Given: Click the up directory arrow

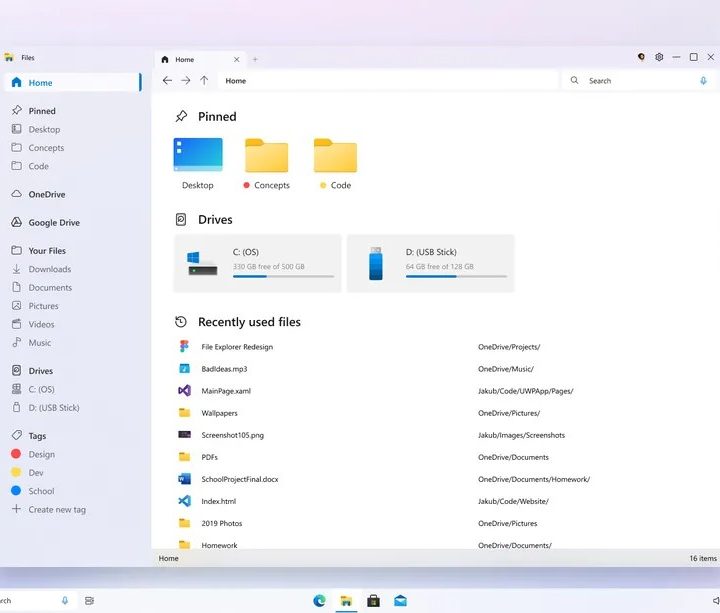Looking at the screenshot, I should (204, 81).
